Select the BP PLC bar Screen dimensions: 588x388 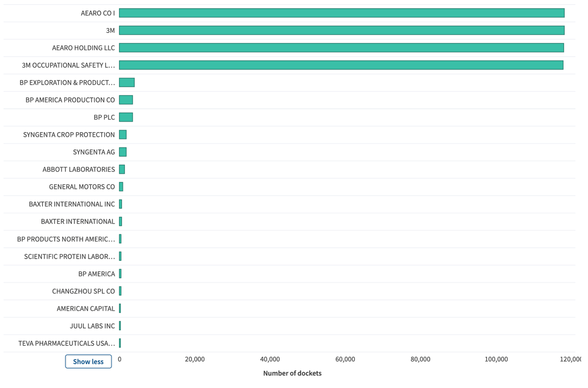[x=126, y=117]
